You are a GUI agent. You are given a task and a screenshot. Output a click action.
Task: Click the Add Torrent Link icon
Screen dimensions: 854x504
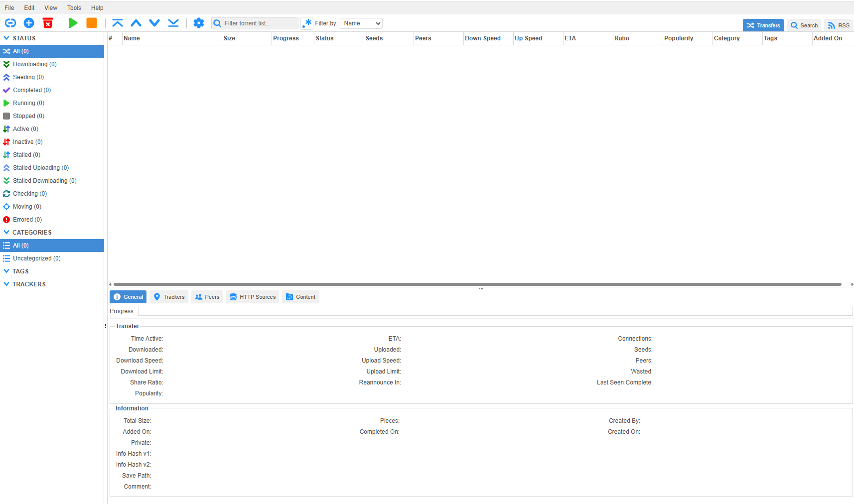[x=10, y=23]
